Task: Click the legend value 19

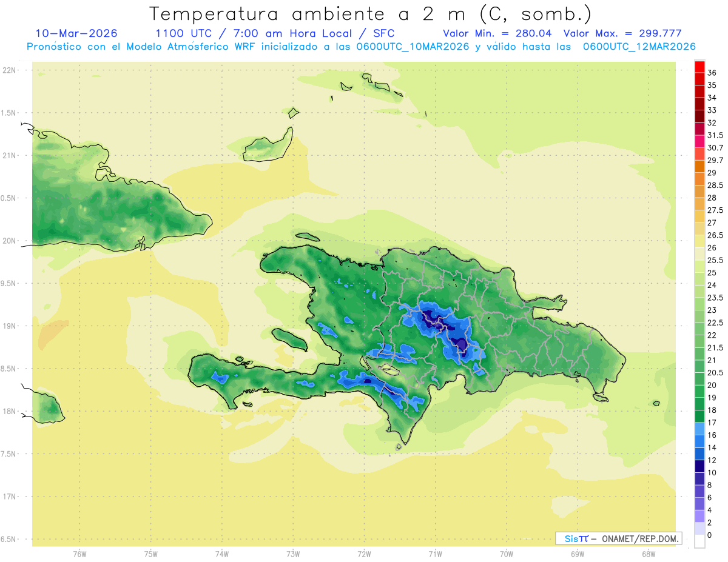Action: pyautogui.click(x=712, y=397)
